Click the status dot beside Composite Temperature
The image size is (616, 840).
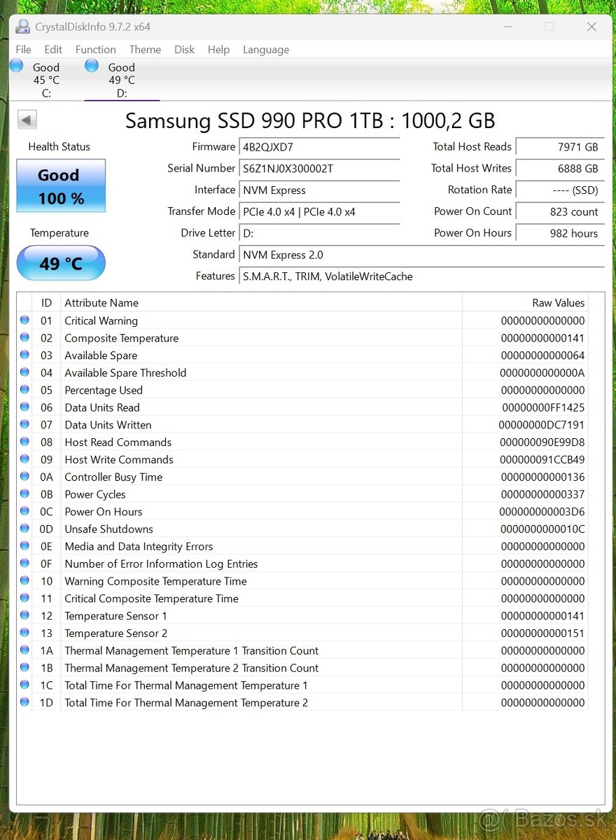(x=24, y=337)
